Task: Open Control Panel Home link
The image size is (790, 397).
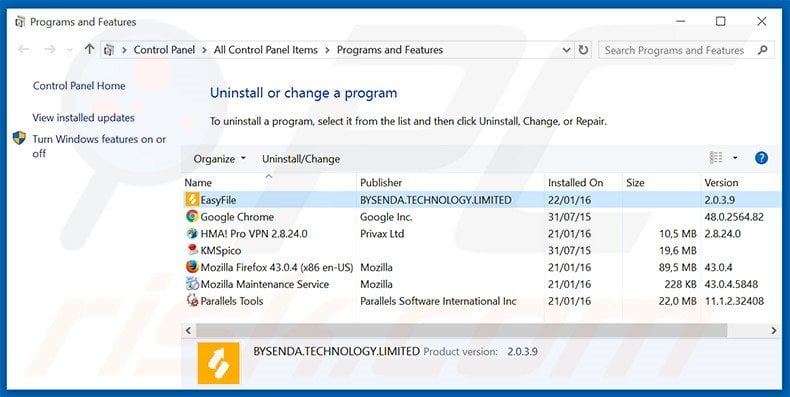Action: pyautogui.click(x=79, y=86)
